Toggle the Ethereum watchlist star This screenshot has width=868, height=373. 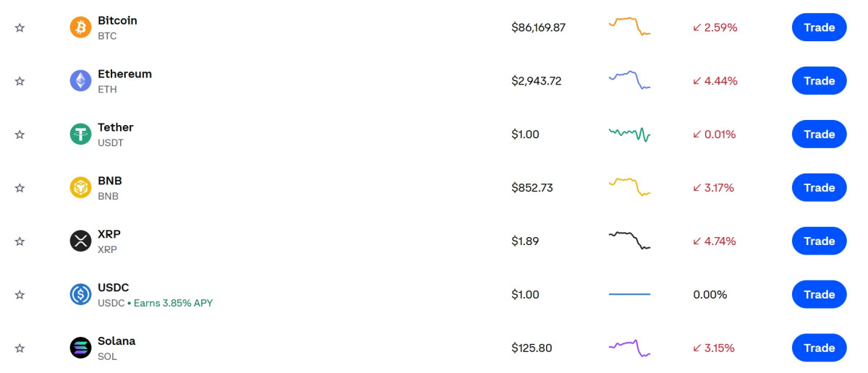[x=20, y=81]
